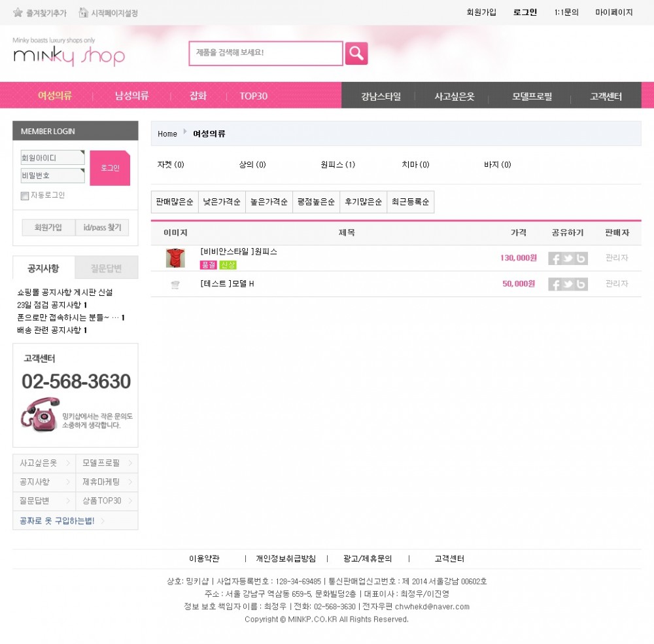Open 제휴마케팅 sidebar link with chevron

pyautogui.click(x=107, y=482)
